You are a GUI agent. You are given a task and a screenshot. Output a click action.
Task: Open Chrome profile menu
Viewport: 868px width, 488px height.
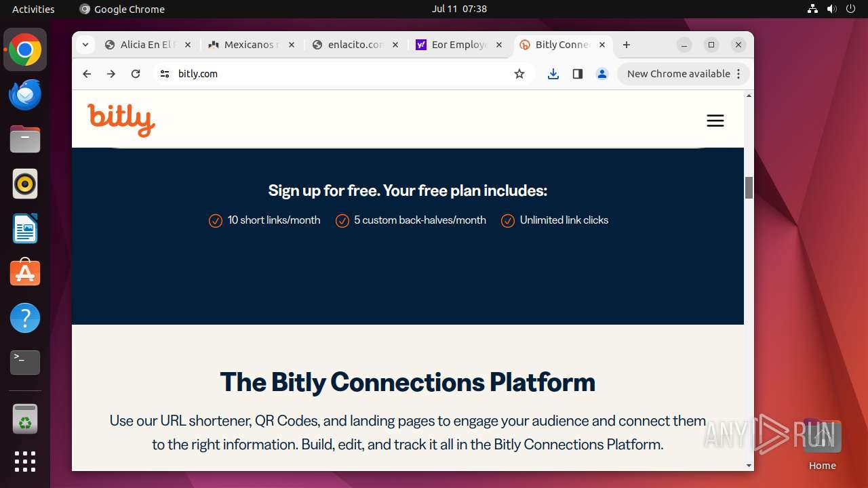(x=602, y=74)
